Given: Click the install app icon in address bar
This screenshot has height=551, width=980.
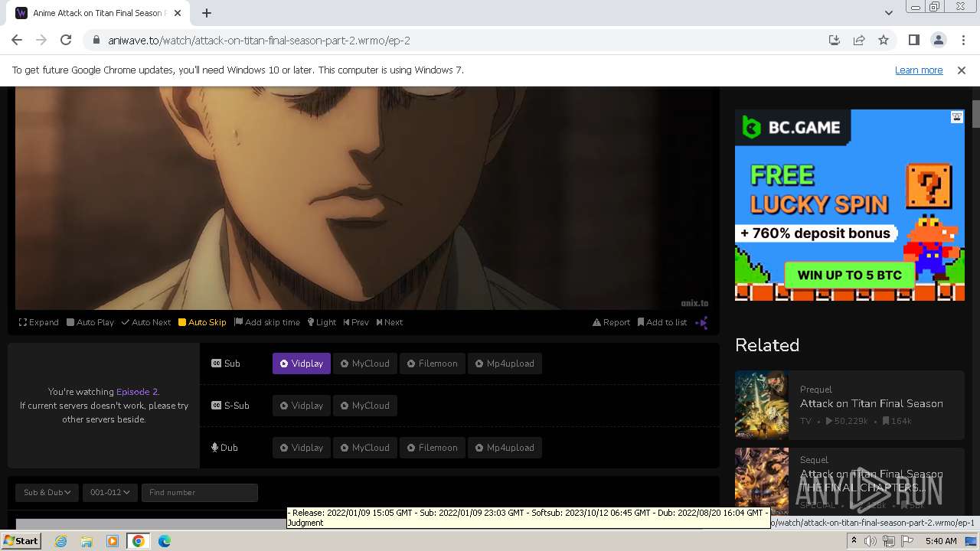Looking at the screenshot, I should click(x=835, y=41).
